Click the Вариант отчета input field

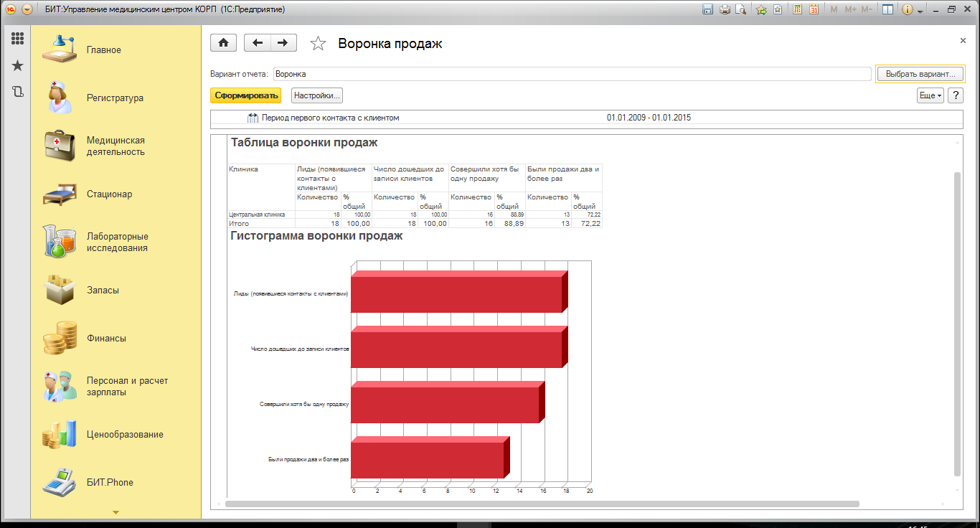571,74
